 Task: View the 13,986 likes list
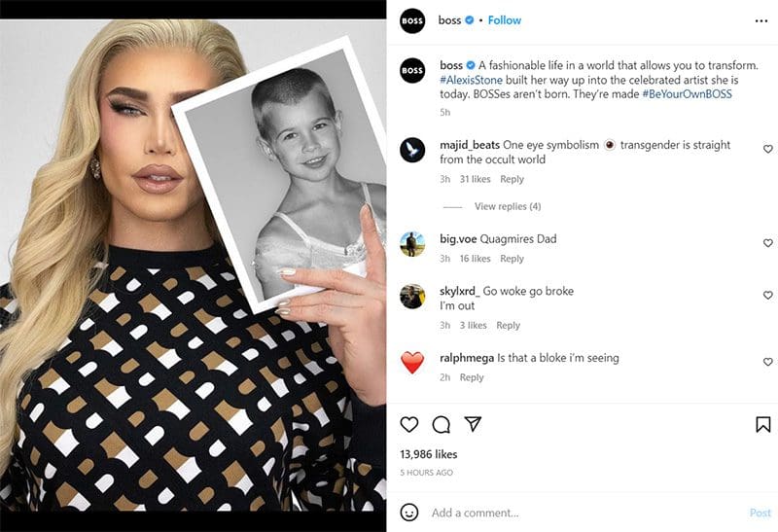tap(429, 454)
